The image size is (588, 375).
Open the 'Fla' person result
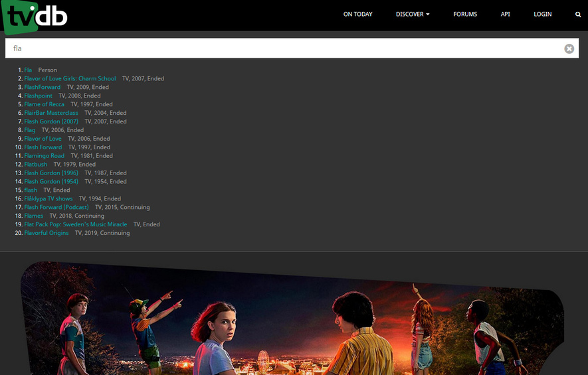tap(28, 70)
